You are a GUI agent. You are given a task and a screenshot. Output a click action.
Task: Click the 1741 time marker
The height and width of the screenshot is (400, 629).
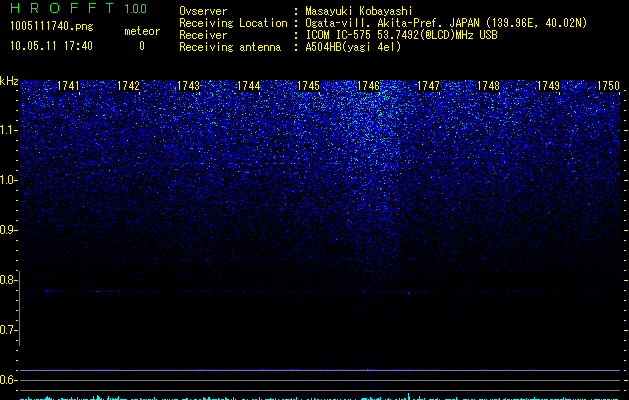click(68, 86)
